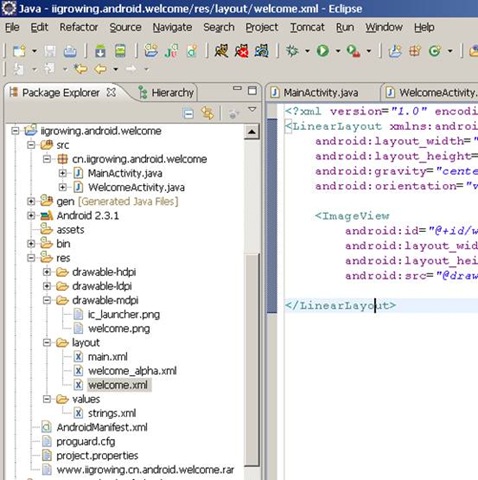Click the Debug bug icon

[292, 51]
